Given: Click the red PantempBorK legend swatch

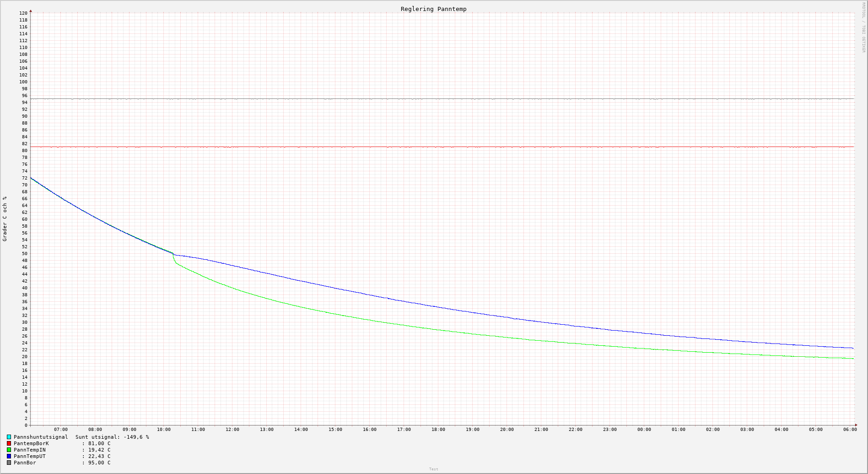Looking at the screenshot, I should (x=9, y=443).
